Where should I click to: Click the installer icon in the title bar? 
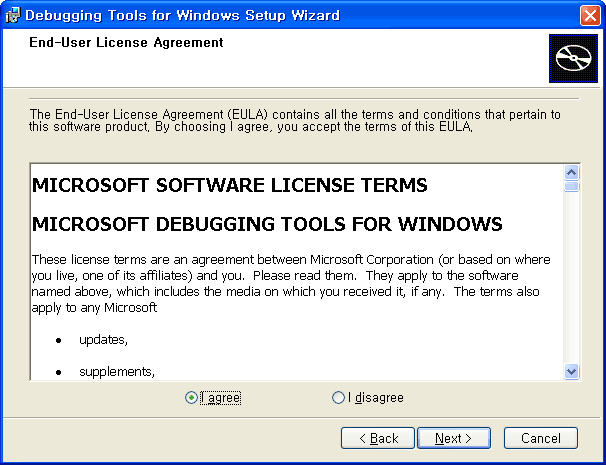pos(13,15)
